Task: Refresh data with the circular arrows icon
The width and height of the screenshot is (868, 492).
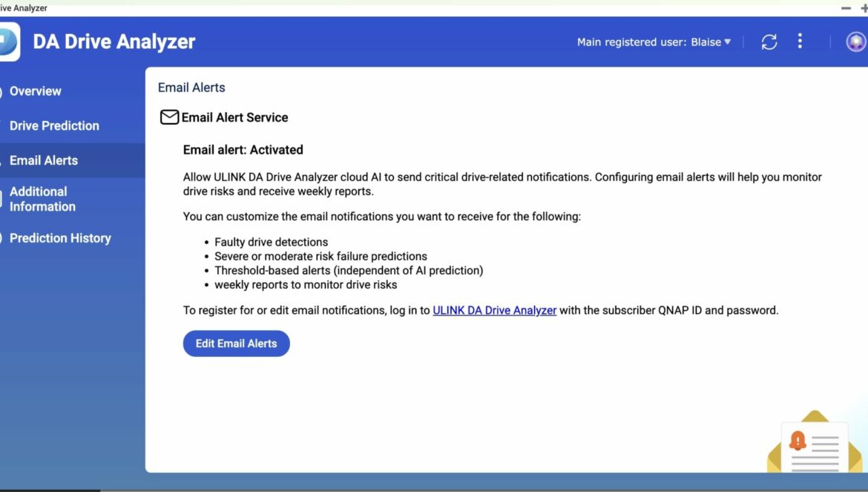Action: 769,42
